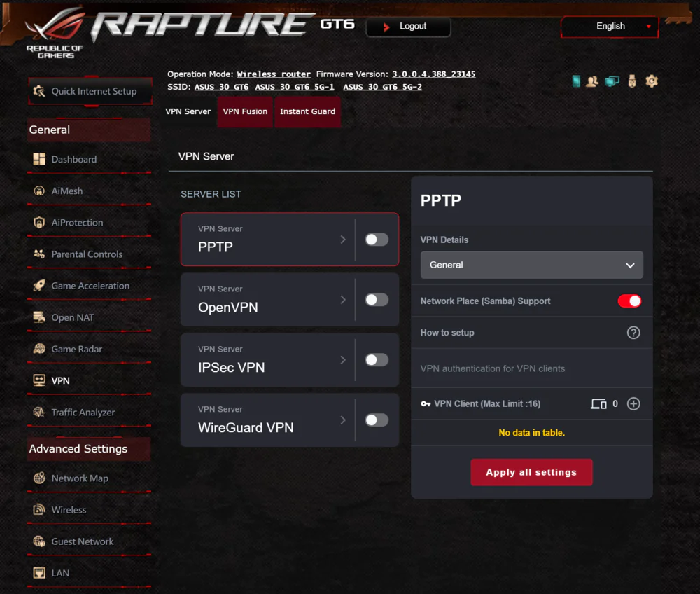Click the Game Acceleration rocket icon
Image resolution: width=700 pixels, height=594 pixels.
39,286
